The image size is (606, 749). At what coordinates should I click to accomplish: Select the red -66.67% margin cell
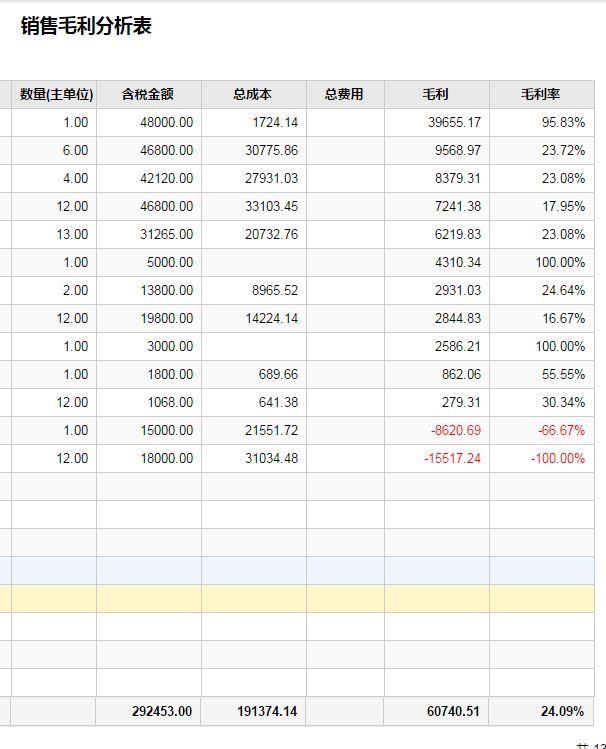[x=542, y=430]
